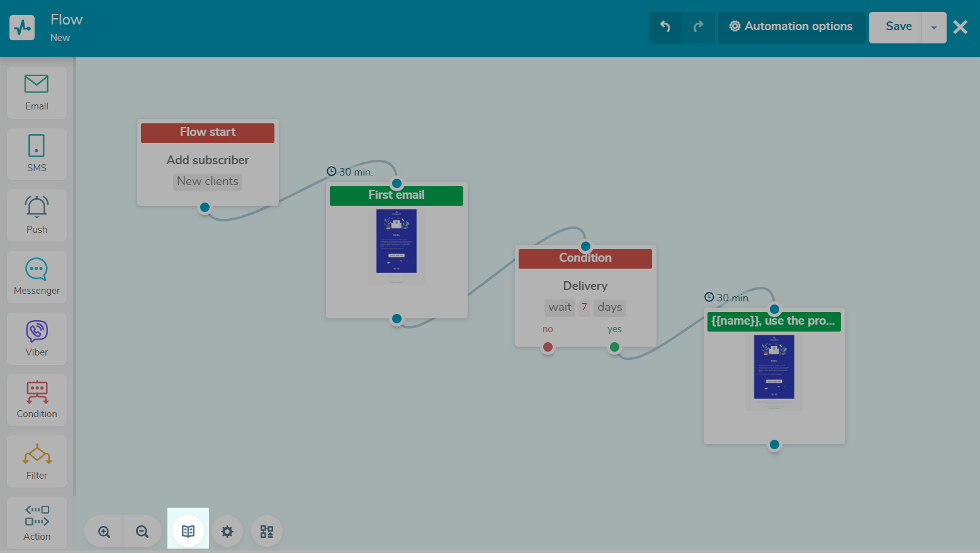980x553 pixels.
Task: Open the highlighted book guide icon
Action: [188, 532]
